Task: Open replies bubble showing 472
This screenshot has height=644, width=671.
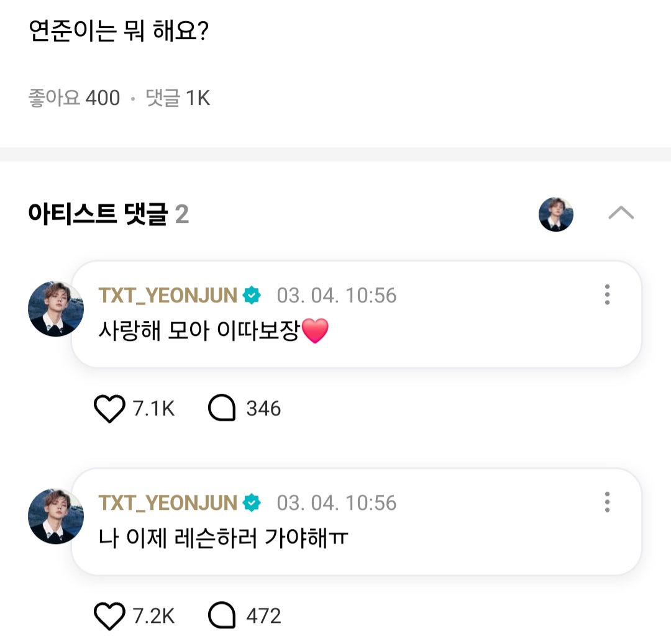Action: (x=222, y=616)
